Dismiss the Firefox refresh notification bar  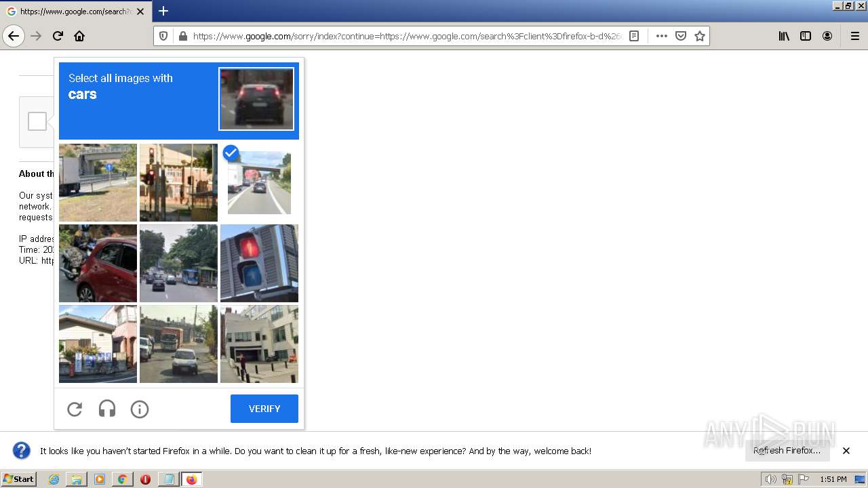click(846, 451)
